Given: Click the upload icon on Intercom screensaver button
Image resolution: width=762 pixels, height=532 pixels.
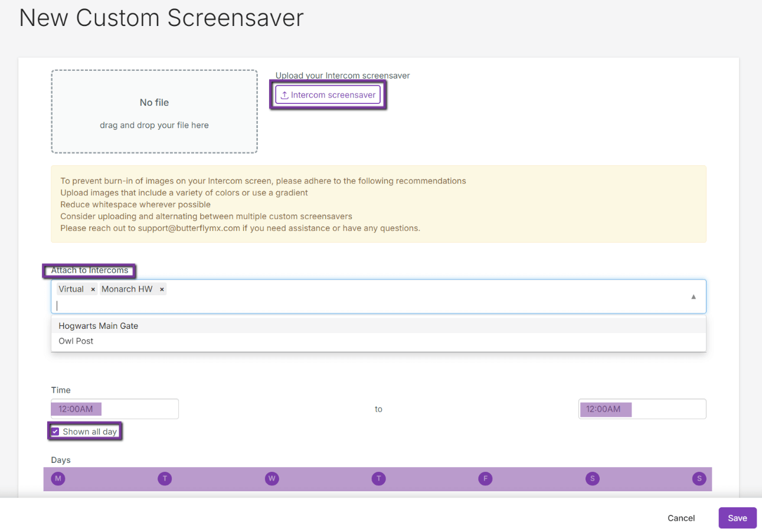Looking at the screenshot, I should 284,94.
